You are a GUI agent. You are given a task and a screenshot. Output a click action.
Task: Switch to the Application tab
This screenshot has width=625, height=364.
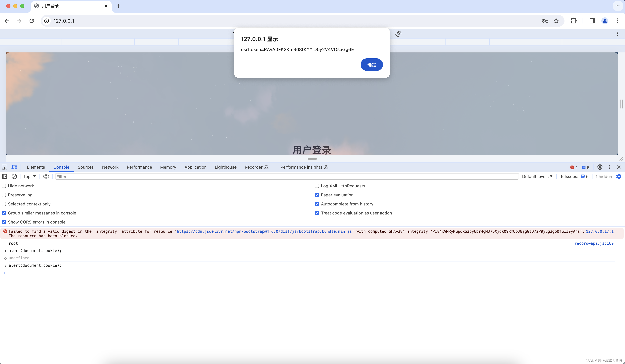coord(195,167)
